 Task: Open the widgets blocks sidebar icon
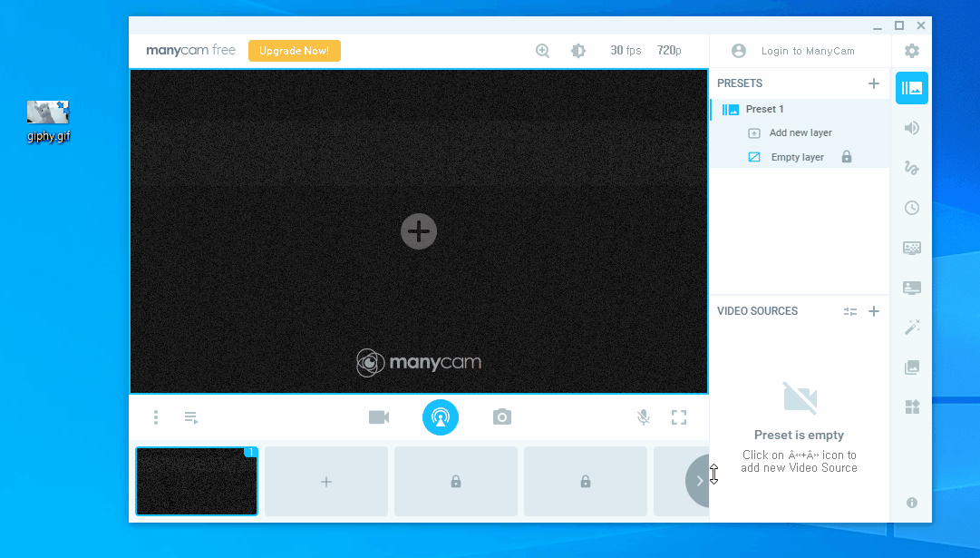(x=912, y=407)
